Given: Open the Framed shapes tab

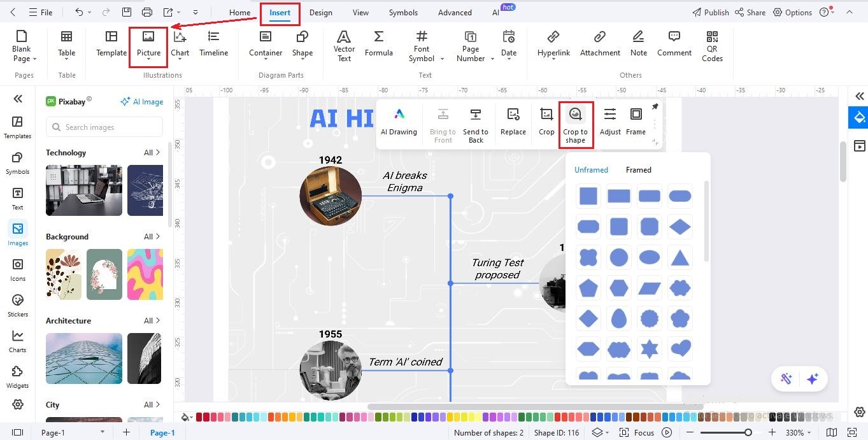Looking at the screenshot, I should pyautogui.click(x=638, y=170).
